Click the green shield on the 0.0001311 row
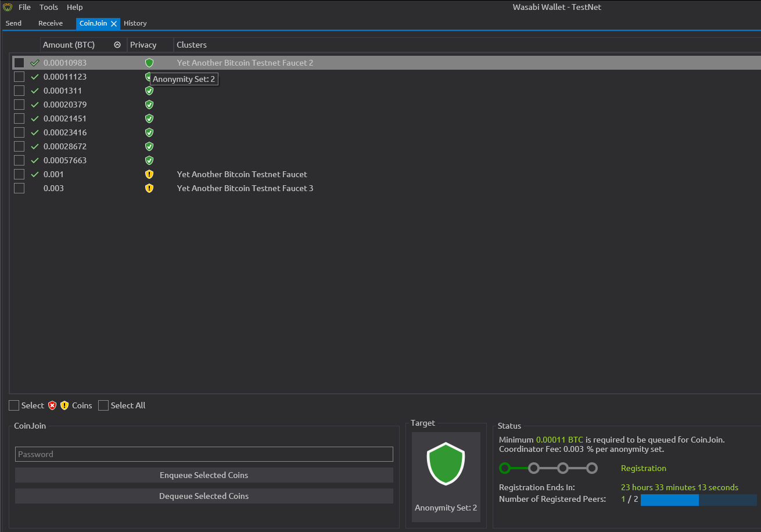Image resolution: width=761 pixels, height=532 pixels. pos(149,91)
